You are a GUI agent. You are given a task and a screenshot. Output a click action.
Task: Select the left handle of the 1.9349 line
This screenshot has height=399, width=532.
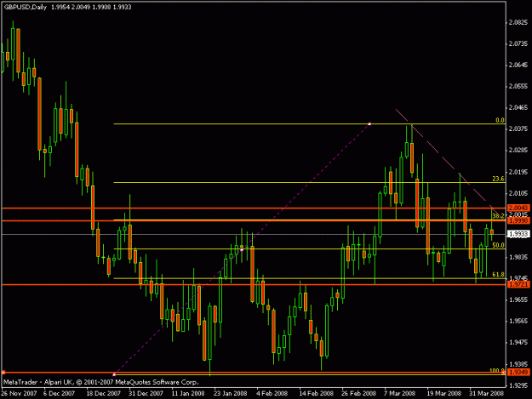[3, 373]
